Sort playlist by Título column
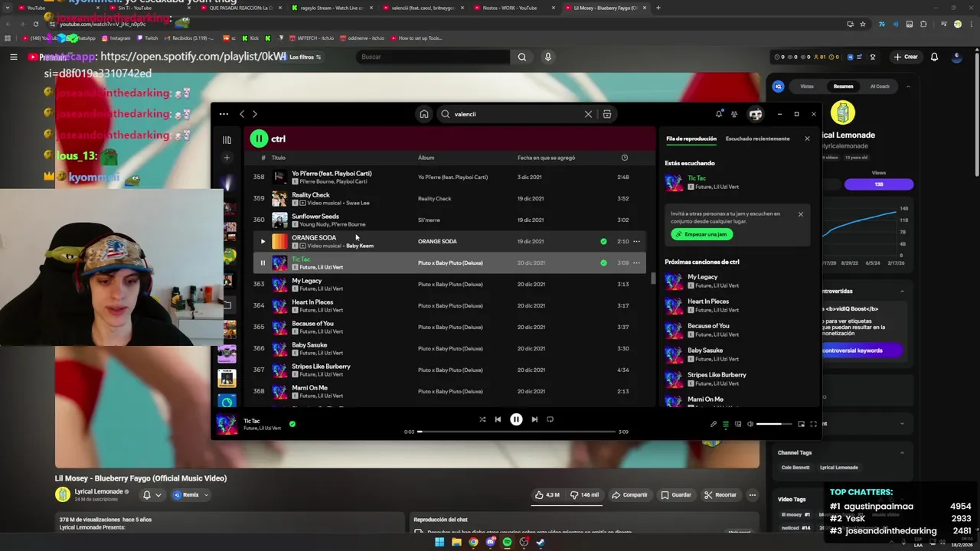The width and height of the screenshot is (980, 551). tap(279, 158)
